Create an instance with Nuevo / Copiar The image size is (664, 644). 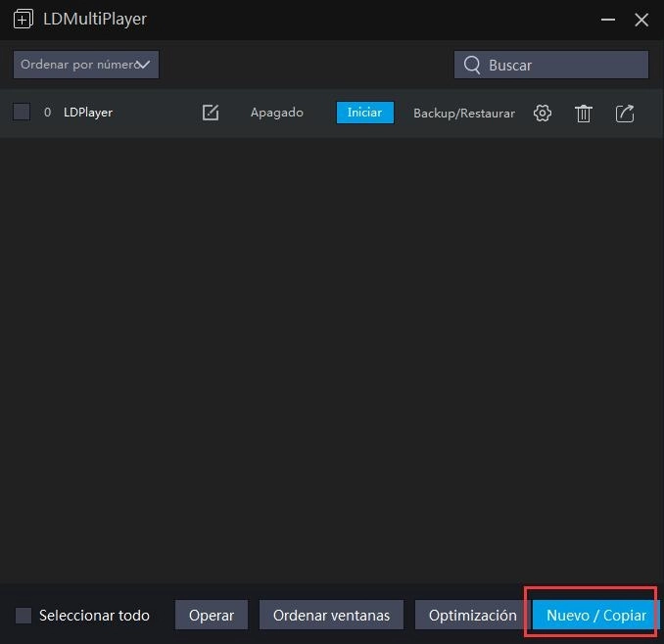click(595, 615)
